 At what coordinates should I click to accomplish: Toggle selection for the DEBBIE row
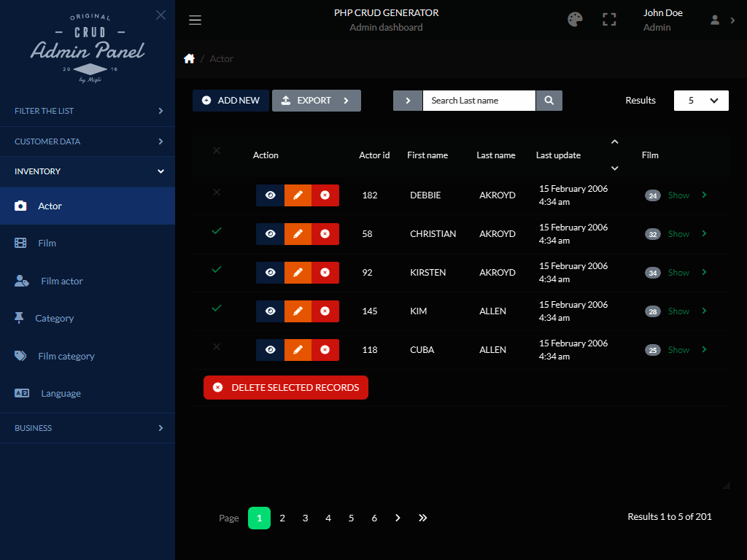coord(217,192)
